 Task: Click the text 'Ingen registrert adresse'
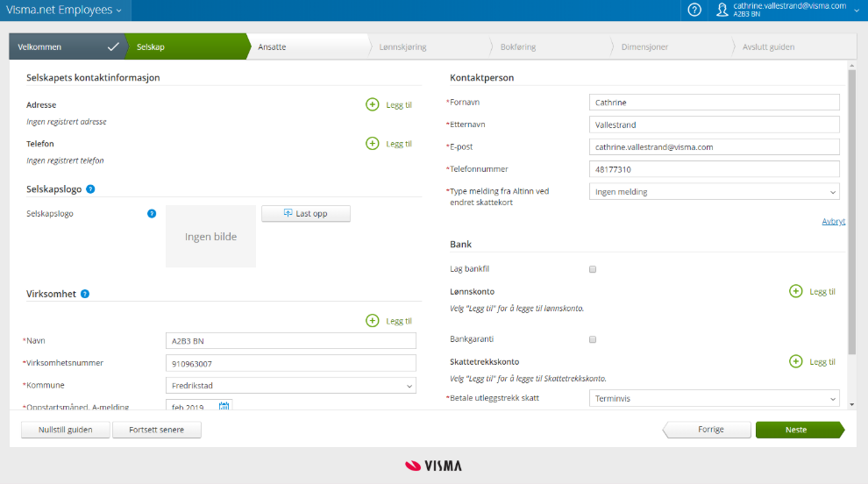(67, 122)
